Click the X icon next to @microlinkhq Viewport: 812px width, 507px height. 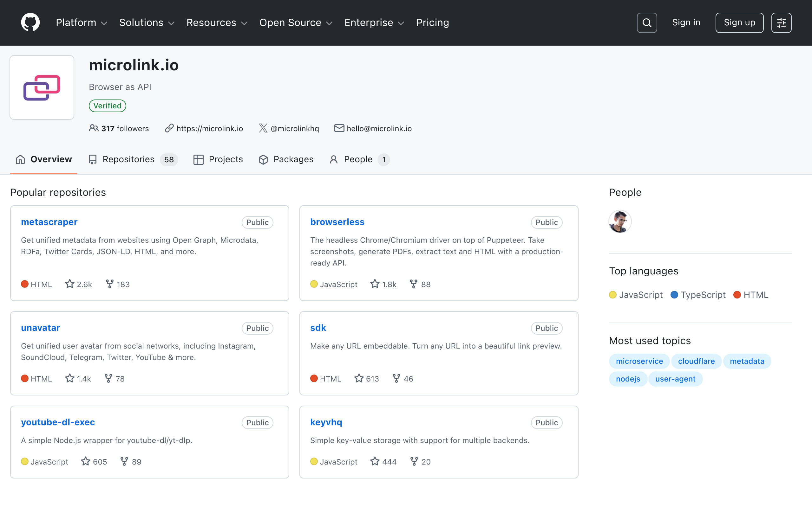(x=263, y=128)
